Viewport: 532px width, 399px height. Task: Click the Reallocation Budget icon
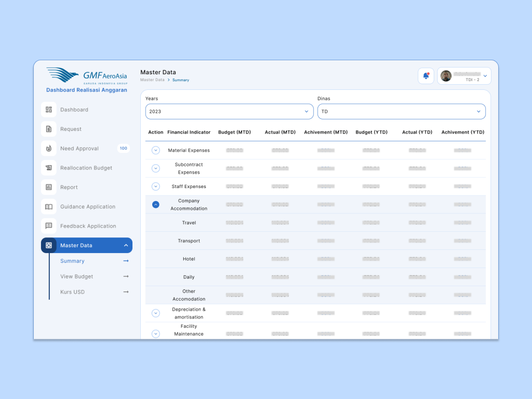[49, 168]
